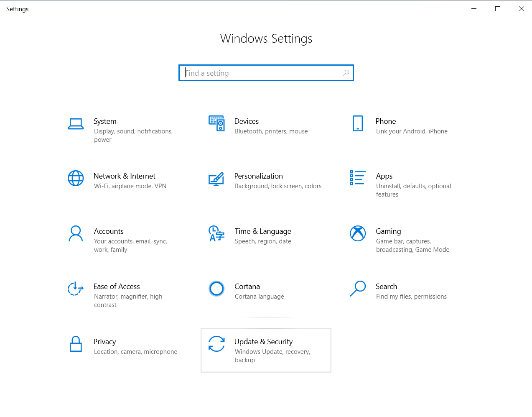The width and height of the screenshot is (532, 417).
Task: Click the 'Windows Settings' page title
Action: click(x=266, y=38)
